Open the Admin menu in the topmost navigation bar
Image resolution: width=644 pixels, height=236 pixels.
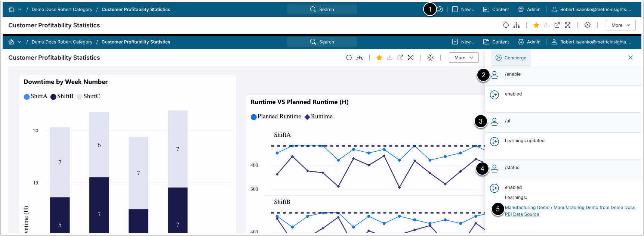529,9
